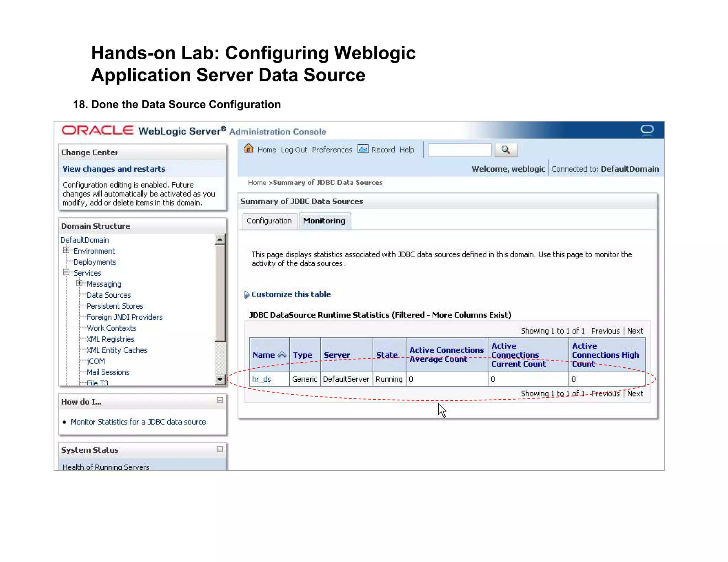
Task: Collapse the How do I panel
Action: coord(220,400)
